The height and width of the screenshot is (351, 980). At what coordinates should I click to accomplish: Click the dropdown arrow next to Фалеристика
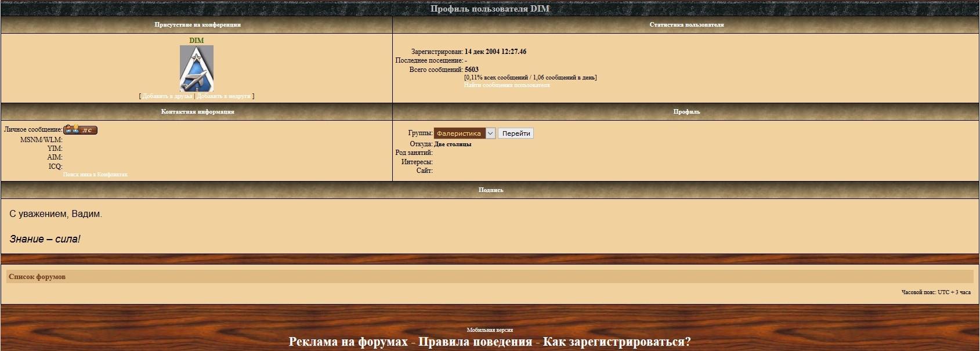point(490,133)
